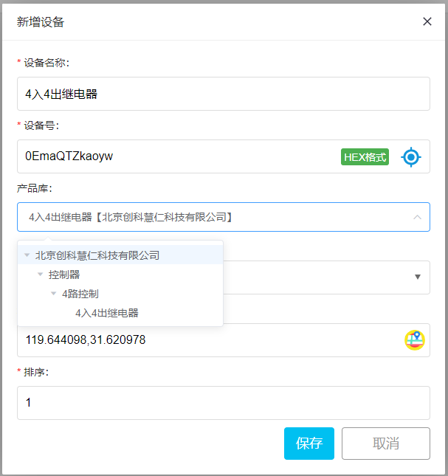The height and width of the screenshot is (476, 448).
Task: Click the 设备号 input field
Action: coord(224,156)
